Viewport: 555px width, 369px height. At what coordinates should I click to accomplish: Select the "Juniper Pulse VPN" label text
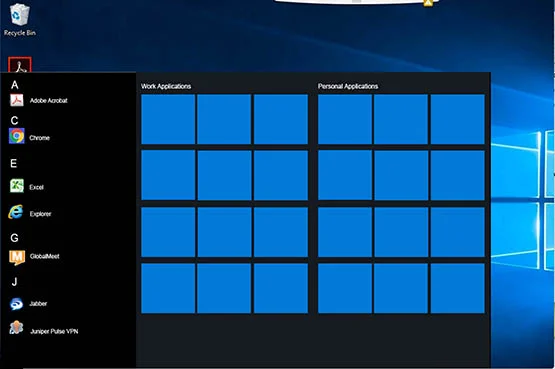click(54, 331)
